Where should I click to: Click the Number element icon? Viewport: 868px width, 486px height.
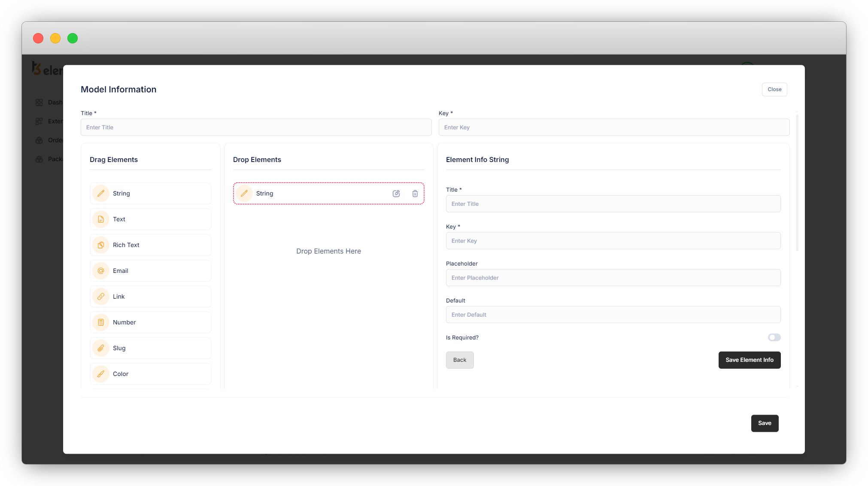(101, 322)
